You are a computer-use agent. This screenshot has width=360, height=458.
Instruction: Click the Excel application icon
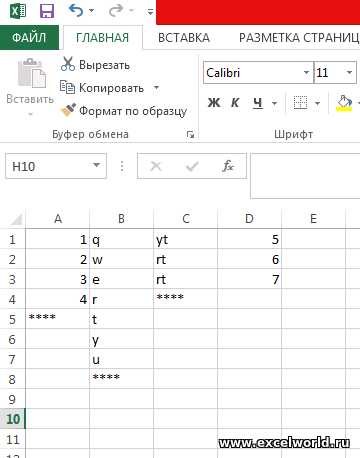point(17,11)
